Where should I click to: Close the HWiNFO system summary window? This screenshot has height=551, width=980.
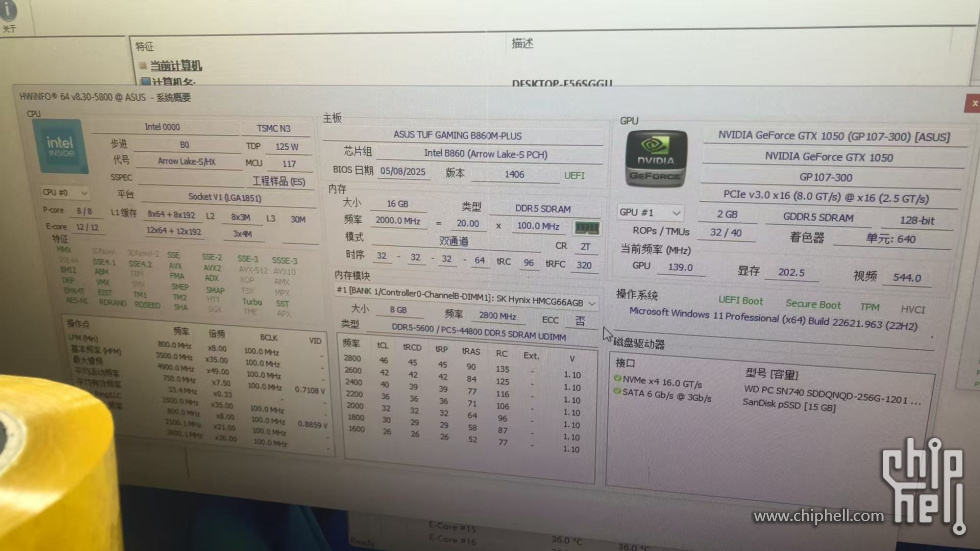(973, 104)
